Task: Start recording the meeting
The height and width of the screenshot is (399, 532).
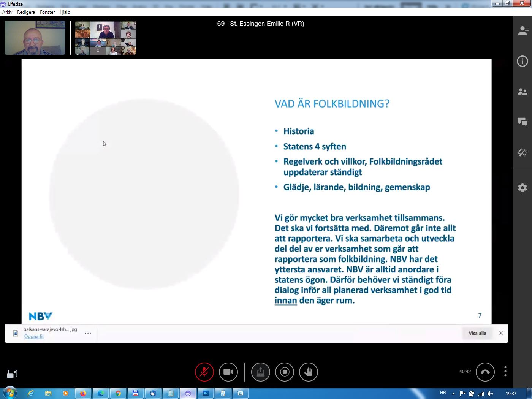Action: pyautogui.click(x=285, y=372)
